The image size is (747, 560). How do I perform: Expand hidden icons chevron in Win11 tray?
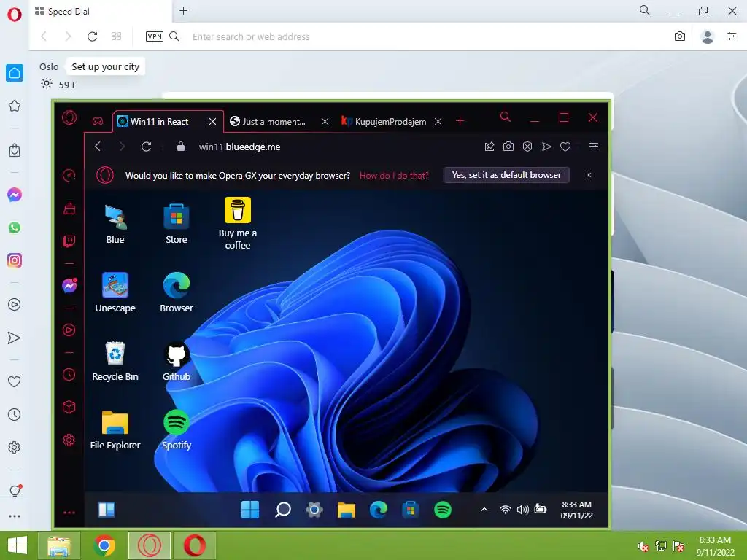click(x=484, y=510)
